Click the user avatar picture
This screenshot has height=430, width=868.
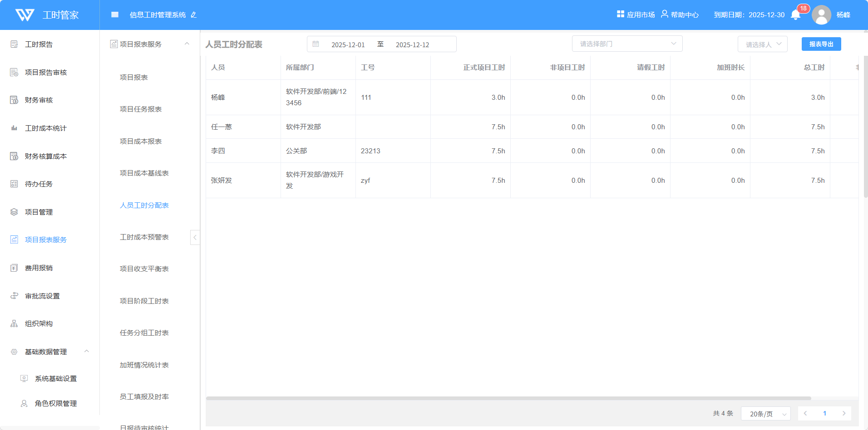[x=821, y=15]
